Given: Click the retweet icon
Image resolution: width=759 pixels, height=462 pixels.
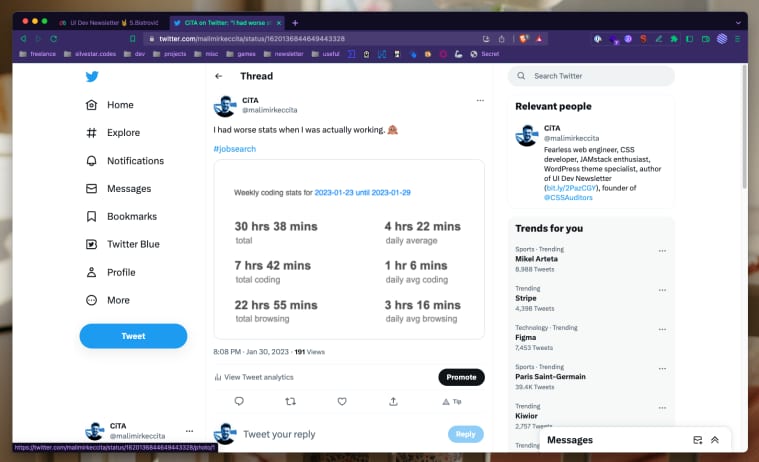Looking at the screenshot, I should coord(290,401).
